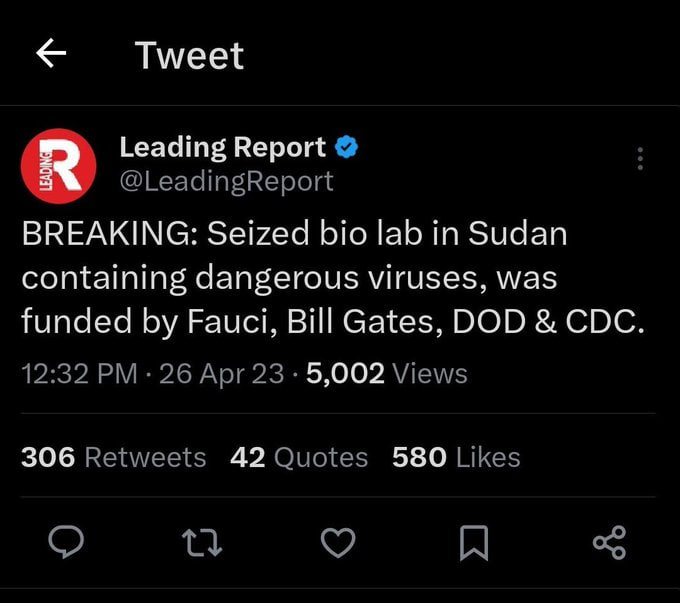Click the 5,002 Views count

387,374
